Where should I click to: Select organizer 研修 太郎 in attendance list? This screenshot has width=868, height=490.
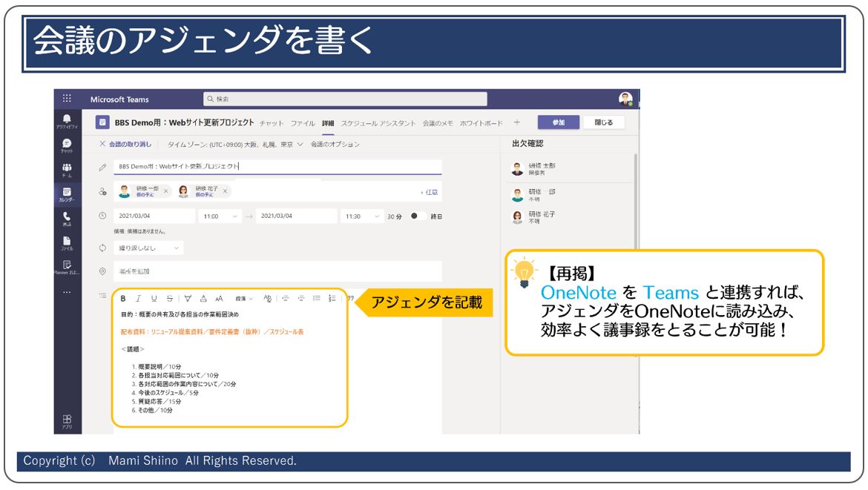(571, 169)
